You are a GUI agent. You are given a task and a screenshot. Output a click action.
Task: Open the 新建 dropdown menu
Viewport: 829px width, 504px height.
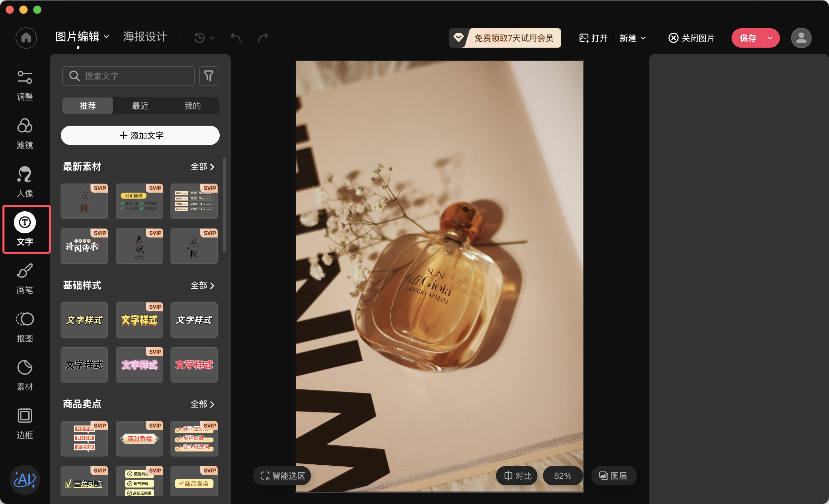(632, 38)
